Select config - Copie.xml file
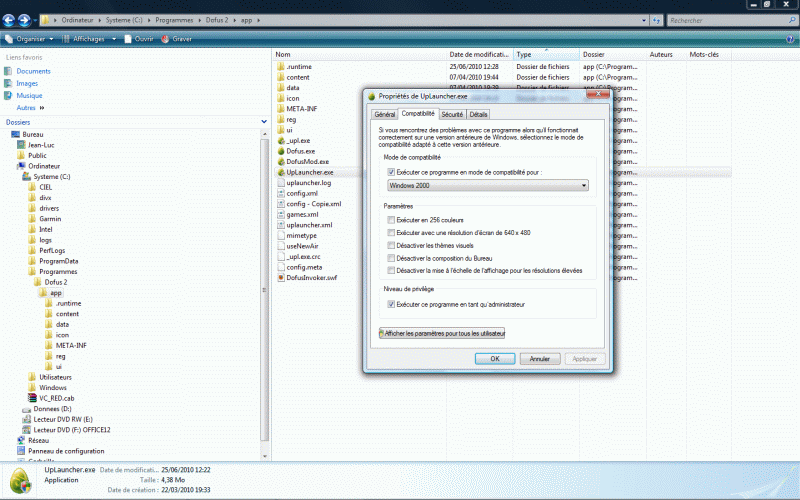The width and height of the screenshot is (800, 500). tap(309, 204)
